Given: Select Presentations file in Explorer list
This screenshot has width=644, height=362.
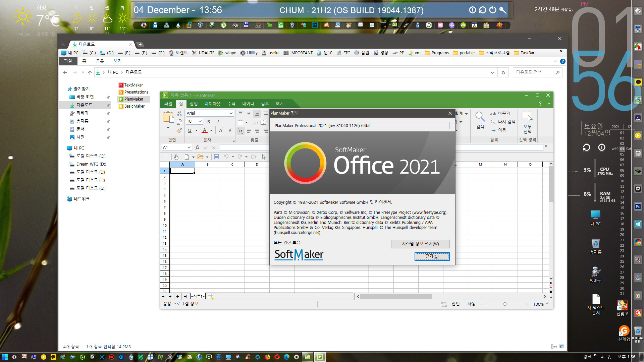Looking at the screenshot, I should click(x=133, y=92).
